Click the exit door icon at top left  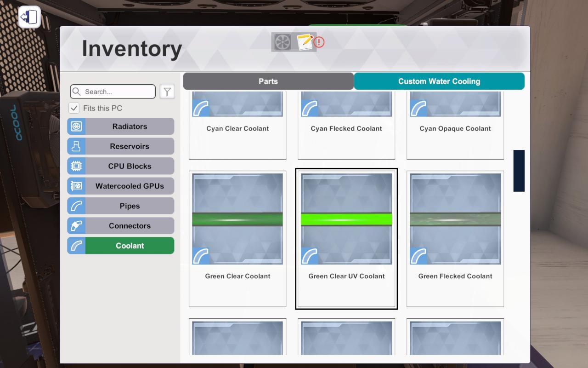coord(29,18)
